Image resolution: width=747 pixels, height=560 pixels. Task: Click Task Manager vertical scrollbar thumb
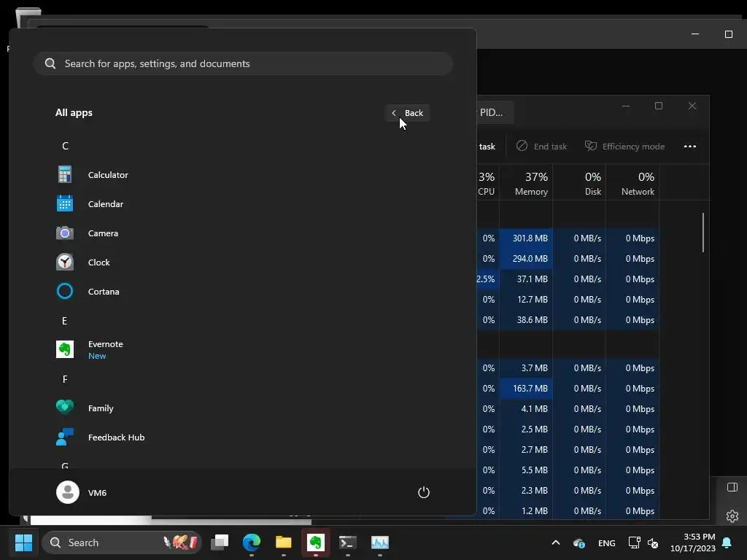click(703, 233)
